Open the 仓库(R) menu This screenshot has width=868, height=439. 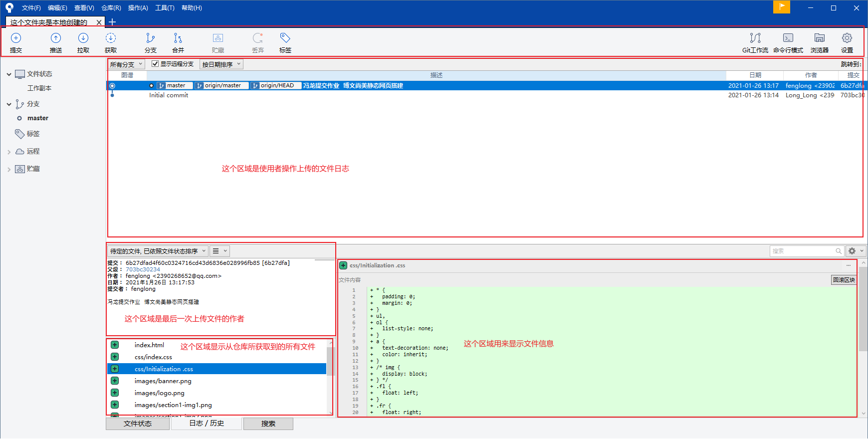tap(111, 8)
